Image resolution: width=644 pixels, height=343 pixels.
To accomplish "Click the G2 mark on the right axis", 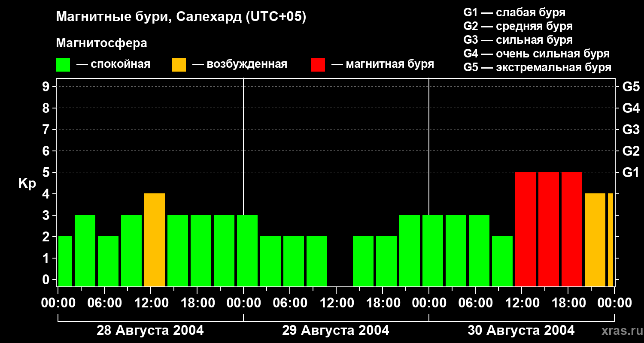I will [x=631, y=151].
